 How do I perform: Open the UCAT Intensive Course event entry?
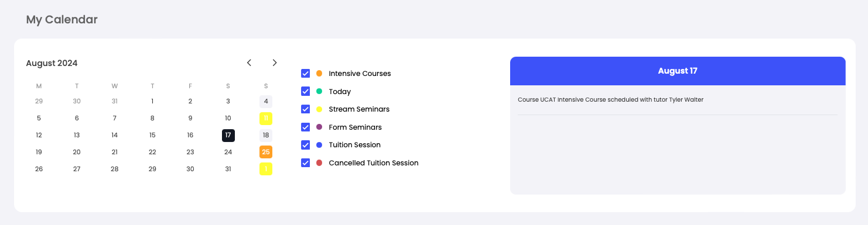click(610, 99)
